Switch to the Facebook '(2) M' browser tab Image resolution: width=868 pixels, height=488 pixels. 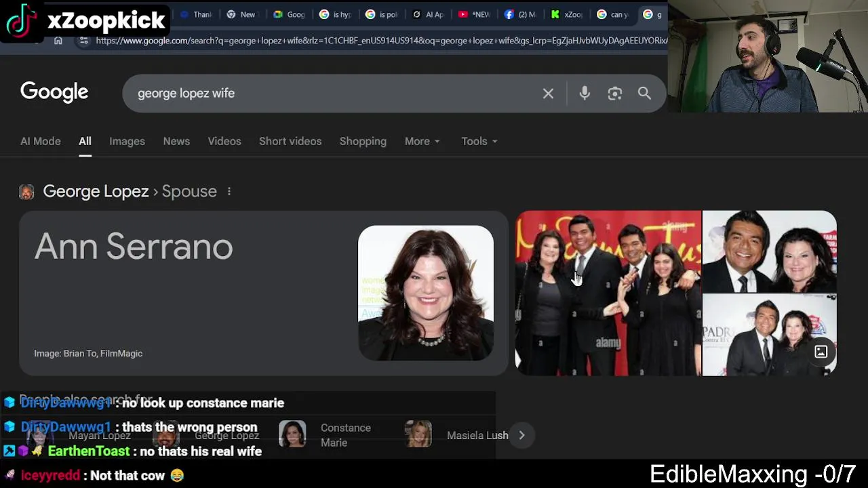pos(519,14)
